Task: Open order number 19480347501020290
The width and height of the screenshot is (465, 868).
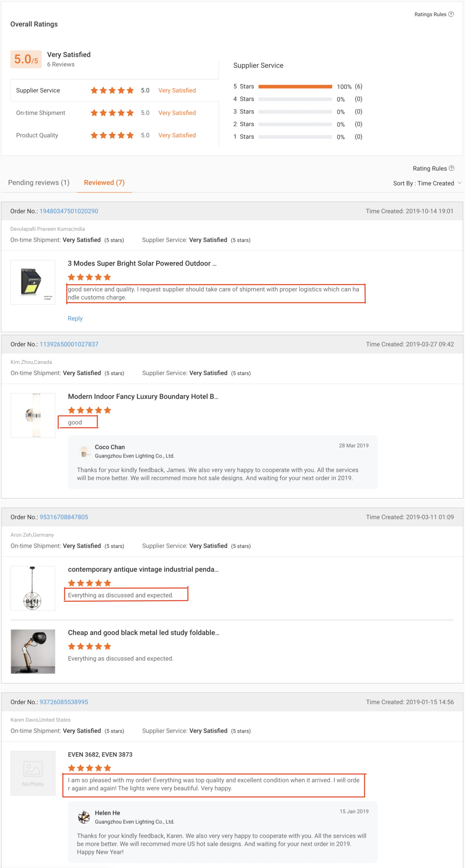Action: tap(69, 211)
